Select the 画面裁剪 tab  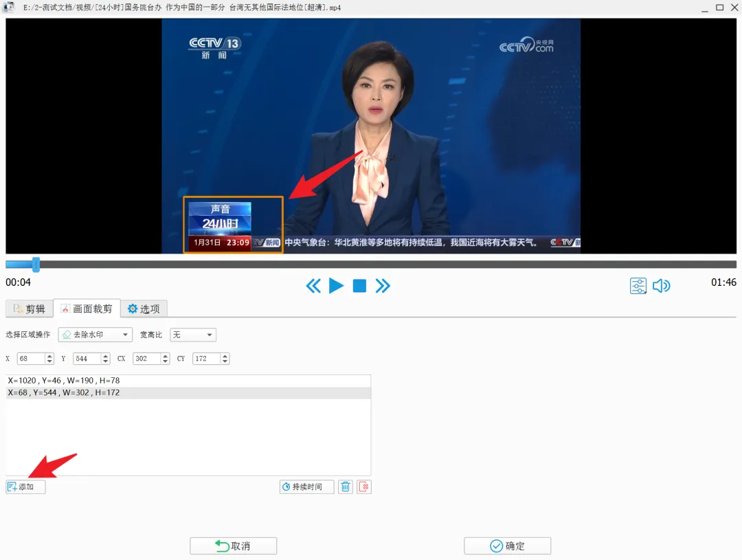pyautogui.click(x=87, y=309)
